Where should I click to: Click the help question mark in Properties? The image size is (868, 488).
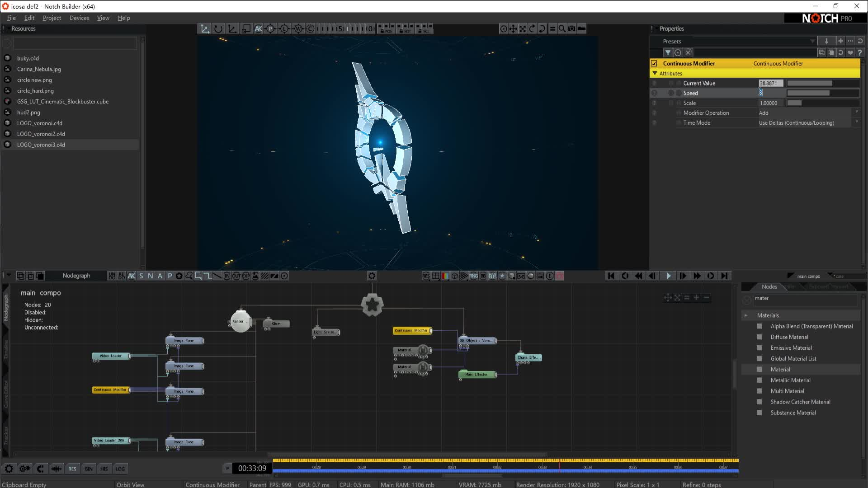(x=859, y=52)
